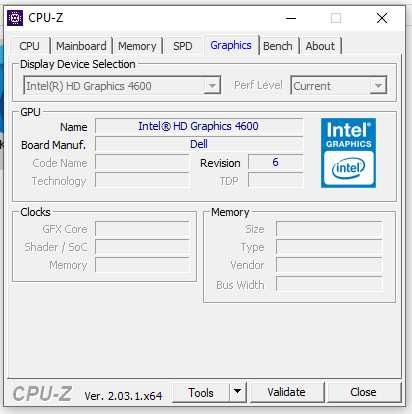Show the About tab
This screenshot has height=414, width=412.
click(x=320, y=46)
